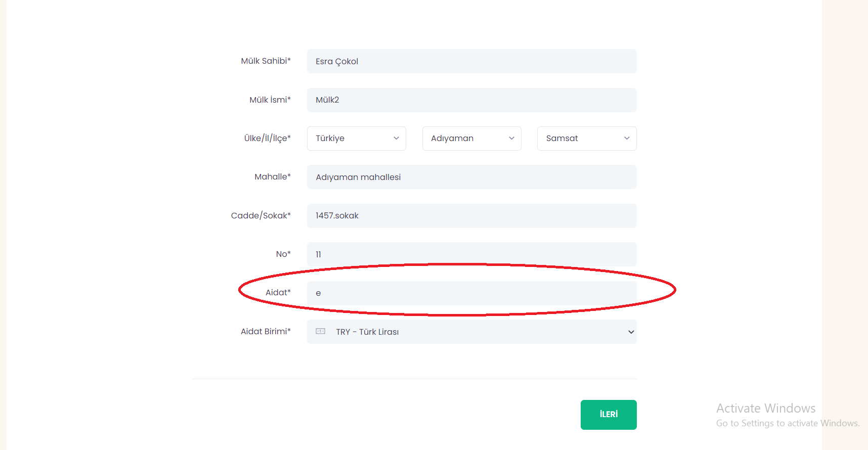Click the chevron arrow on the Adıyaman dropdown
This screenshot has height=450, width=868.
(x=511, y=139)
